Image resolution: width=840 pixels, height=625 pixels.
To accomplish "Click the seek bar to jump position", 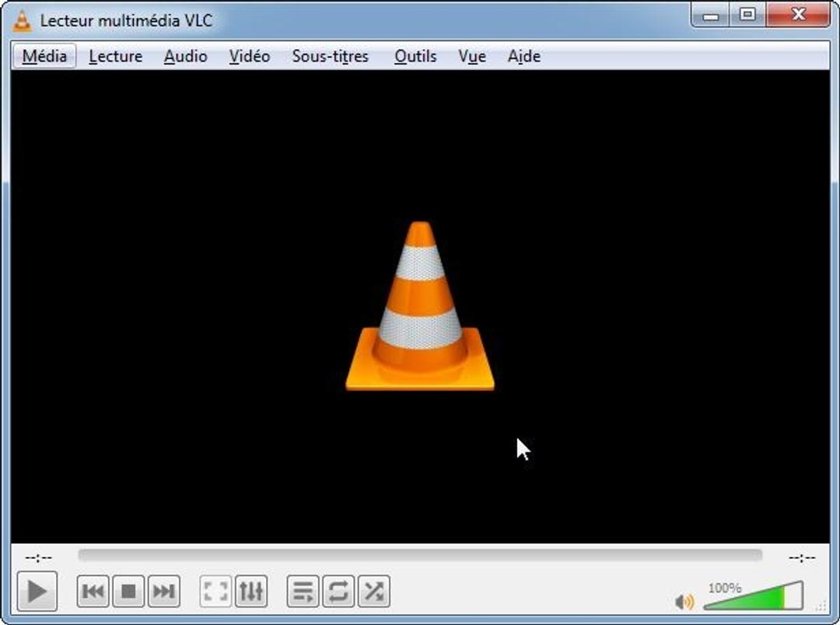I will point(420,554).
